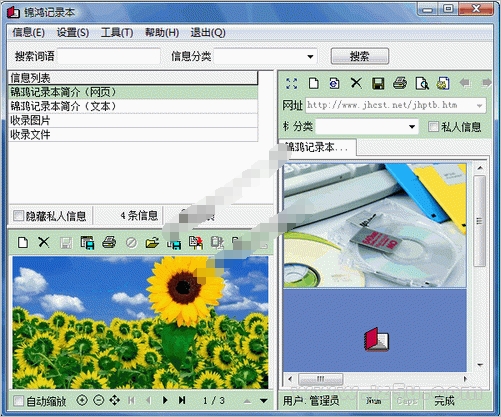Image resolution: width=501 pixels, height=417 pixels.
Task: Click the 用户: 管理员 status entry
Action: click(311, 401)
